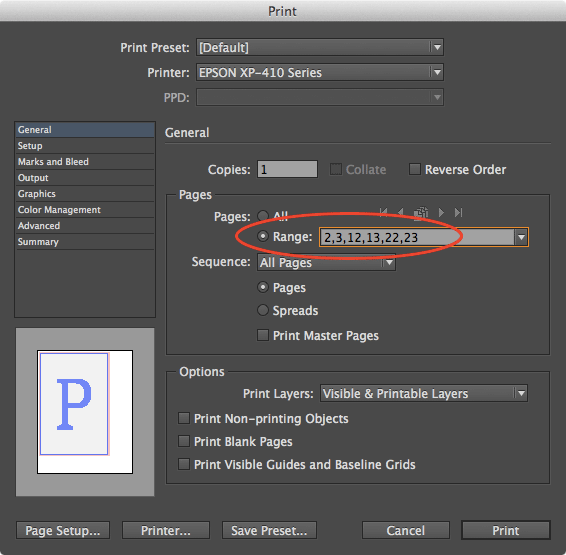Choose the Pages radio option
This screenshot has width=566, height=555.
pos(263,287)
